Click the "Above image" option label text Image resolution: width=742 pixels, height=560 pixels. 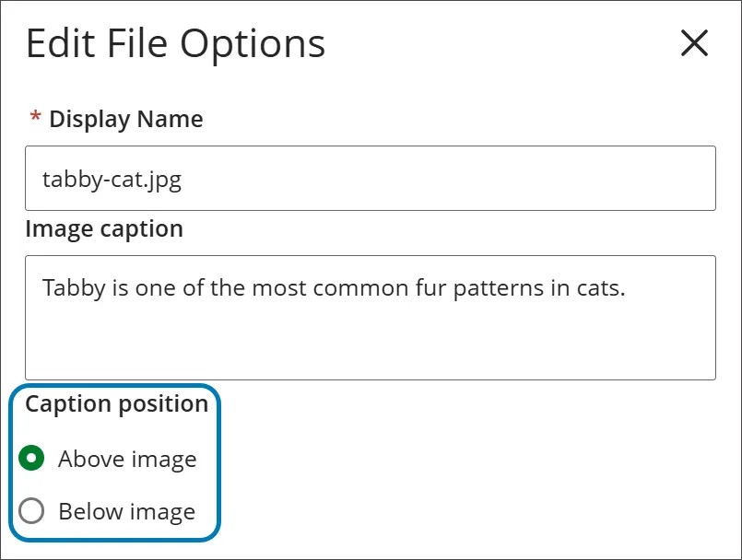pos(127,459)
